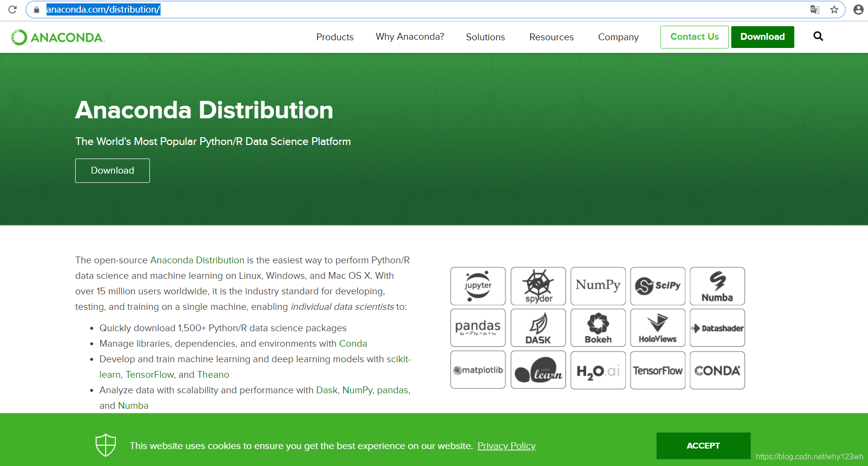
Task: Follow the NumPy text link in paragraph
Action: tap(357, 391)
